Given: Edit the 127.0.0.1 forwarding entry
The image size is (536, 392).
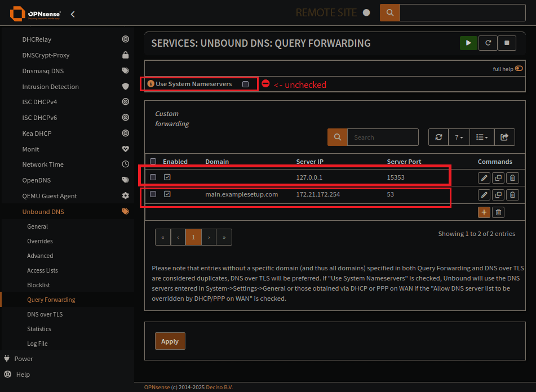Looking at the screenshot, I should click(484, 178).
